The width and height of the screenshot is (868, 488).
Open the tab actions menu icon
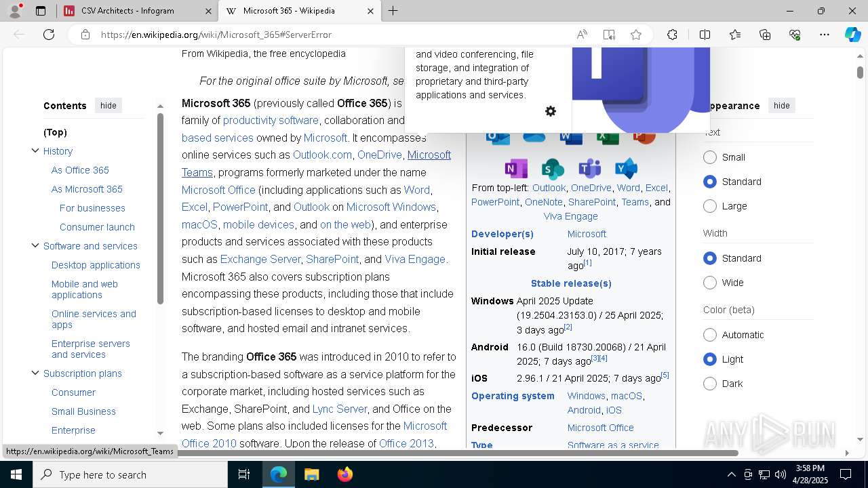point(41,11)
